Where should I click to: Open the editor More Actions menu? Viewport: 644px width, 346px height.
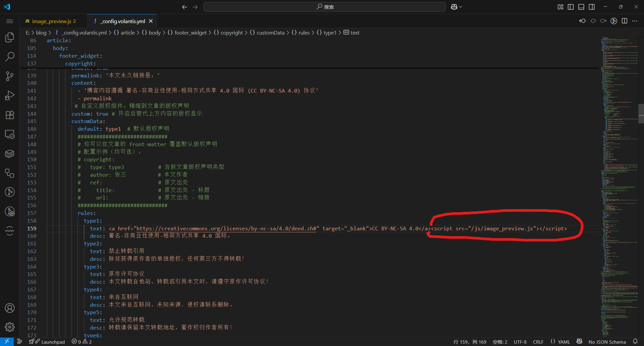pyautogui.click(x=635, y=21)
